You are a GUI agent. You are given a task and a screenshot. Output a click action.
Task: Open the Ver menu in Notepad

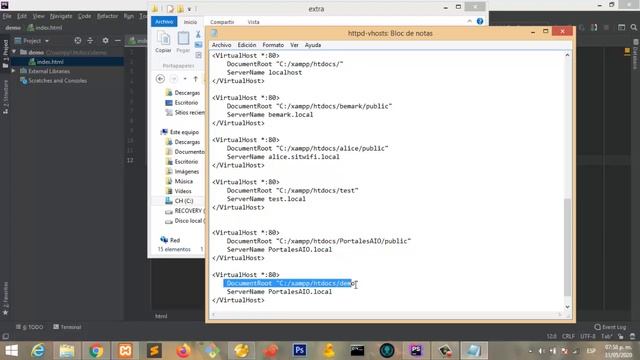coord(294,45)
